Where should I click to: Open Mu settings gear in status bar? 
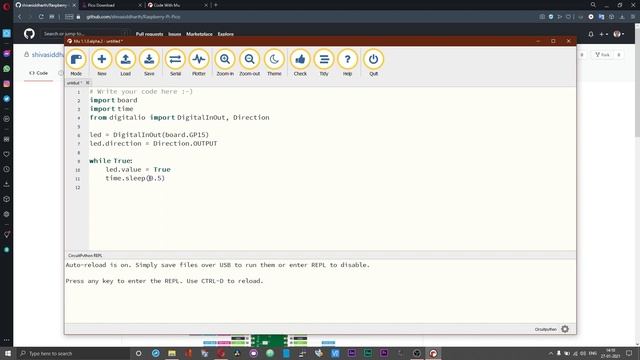(x=565, y=329)
